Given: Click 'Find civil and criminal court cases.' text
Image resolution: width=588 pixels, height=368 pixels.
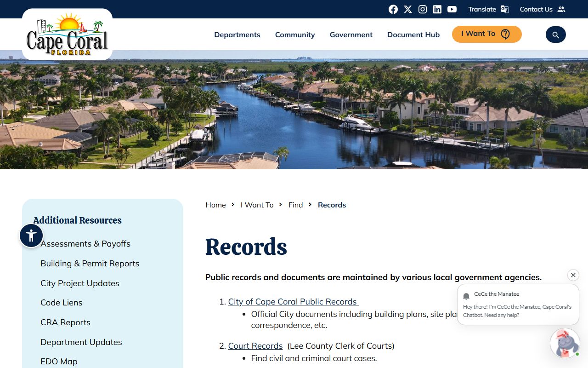Looking at the screenshot, I should [x=314, y=358].
